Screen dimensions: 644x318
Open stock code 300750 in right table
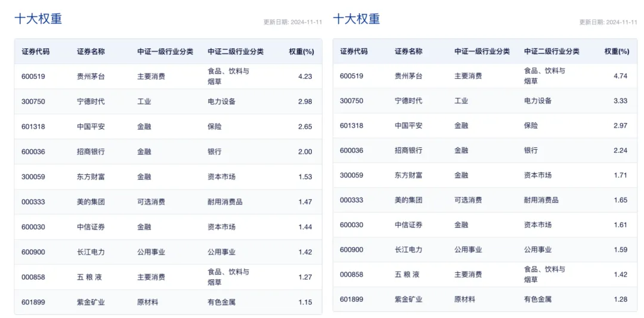click(351, 101)
